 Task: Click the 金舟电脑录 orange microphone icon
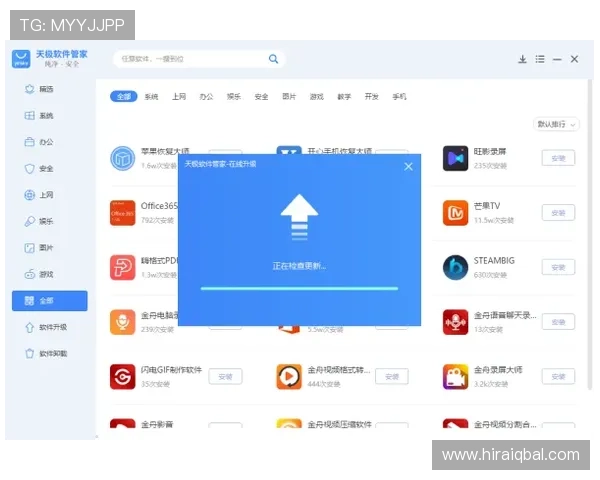click(122, 322)
